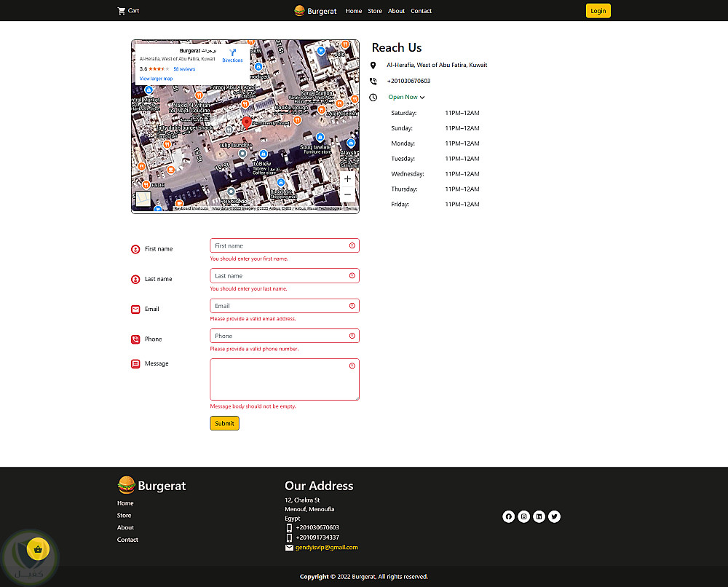Open About in top navigation

(x=396, y=11)
